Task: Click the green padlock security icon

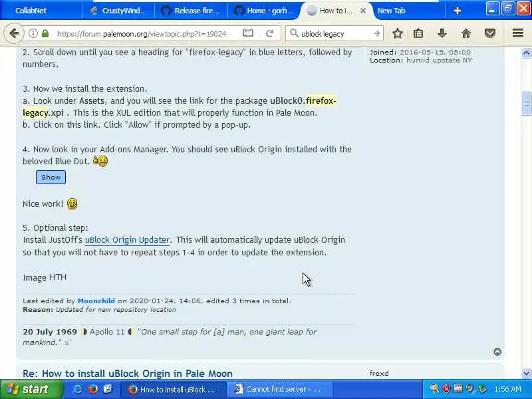Action: [x=45, y=33]
